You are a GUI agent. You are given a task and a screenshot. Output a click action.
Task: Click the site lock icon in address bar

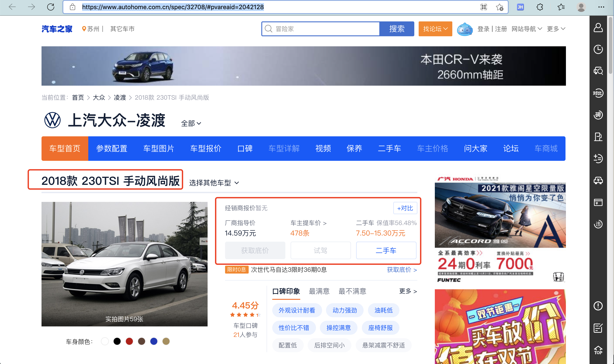72,7
